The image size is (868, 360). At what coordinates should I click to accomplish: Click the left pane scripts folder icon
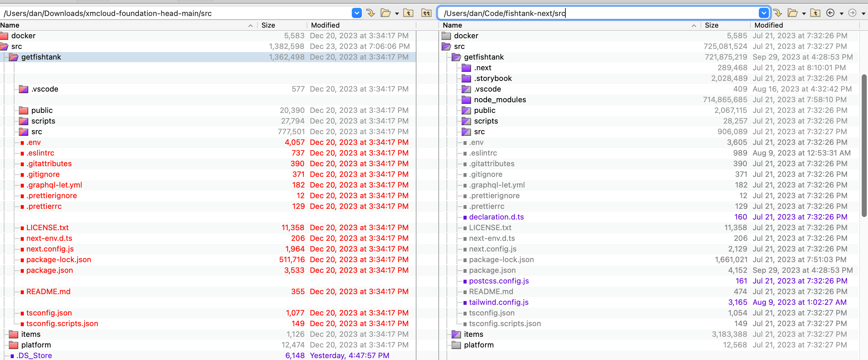pos(24,121)
